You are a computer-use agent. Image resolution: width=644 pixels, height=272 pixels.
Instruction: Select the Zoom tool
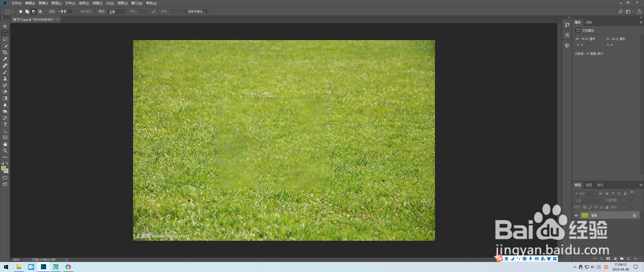(x=5, y=151)
